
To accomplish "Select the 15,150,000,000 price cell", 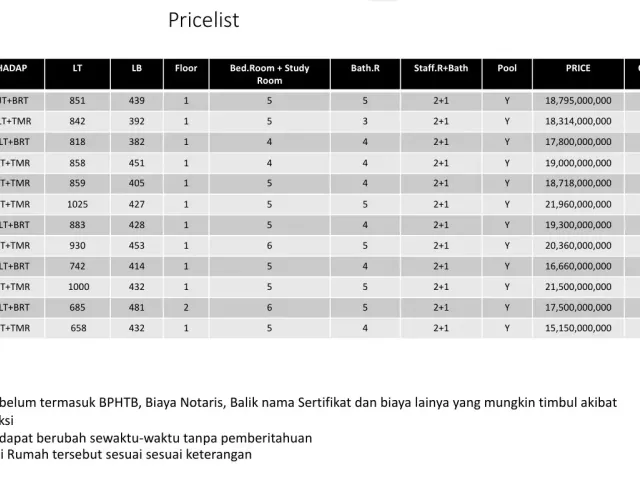I will point(578,328).
